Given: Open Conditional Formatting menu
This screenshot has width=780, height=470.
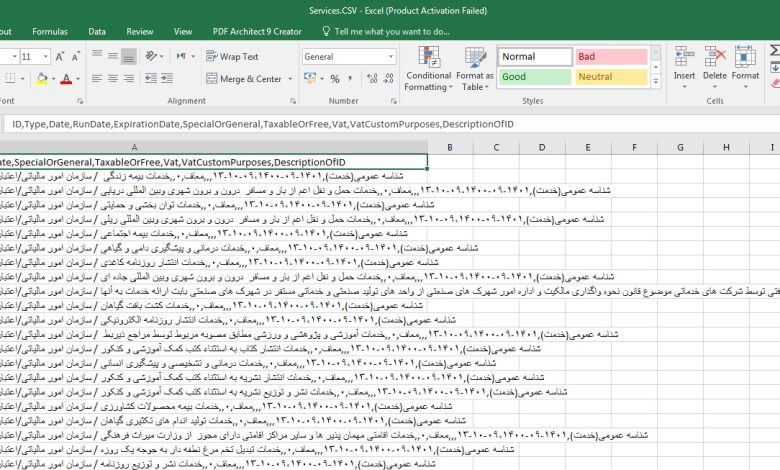Looking at the screenshot, I should (x=428, y=68).
